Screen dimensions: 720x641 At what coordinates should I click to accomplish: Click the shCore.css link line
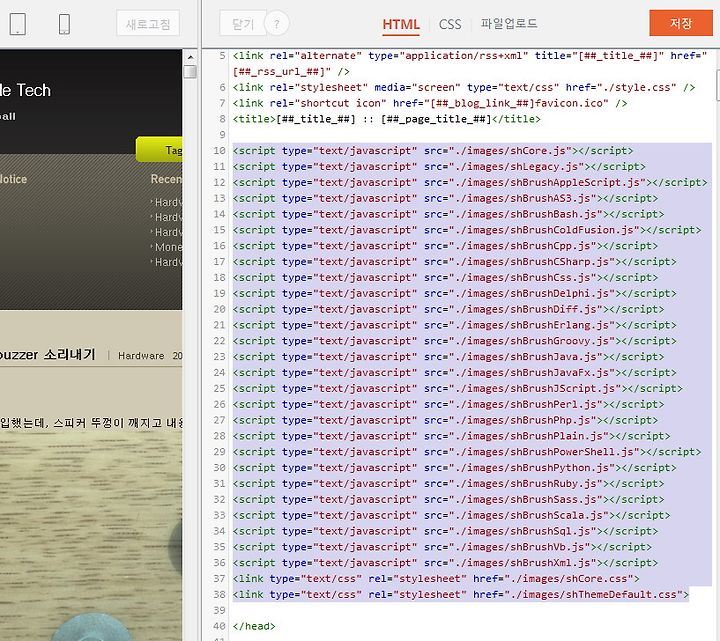[436, 578]
